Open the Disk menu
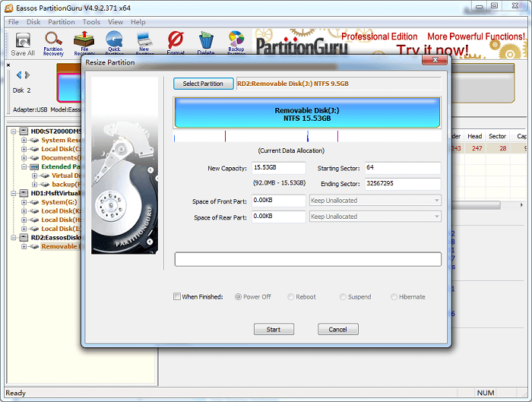Viewport: 532px width, 402px height. click(33, 22)
